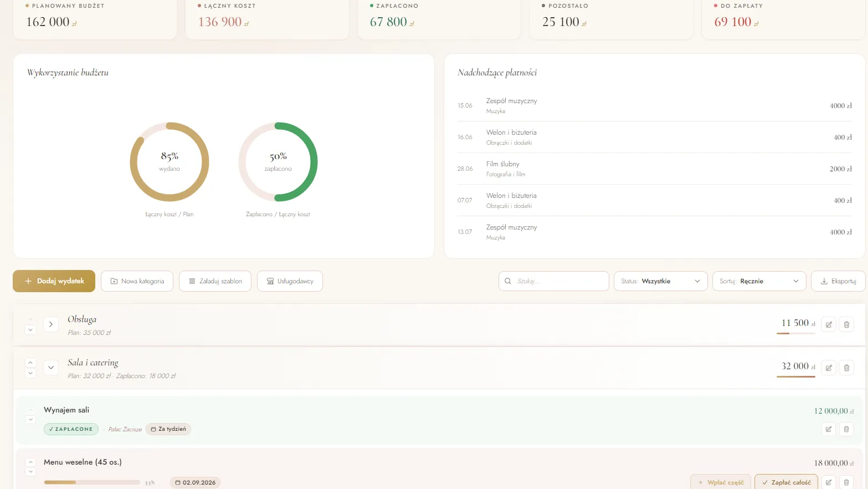This screenshot has height=489, width=868.
Task: Open Załaduj szablon
Action: 215,281
